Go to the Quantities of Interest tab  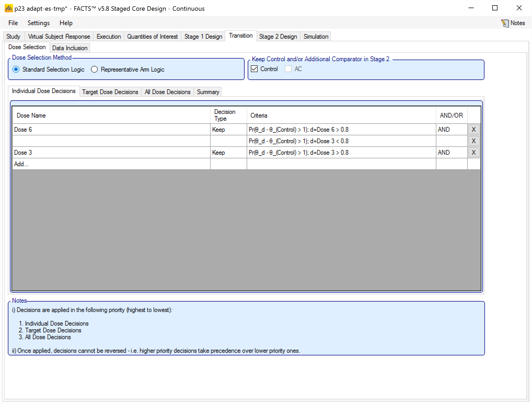pyautogui.click(x=152, y=36)
